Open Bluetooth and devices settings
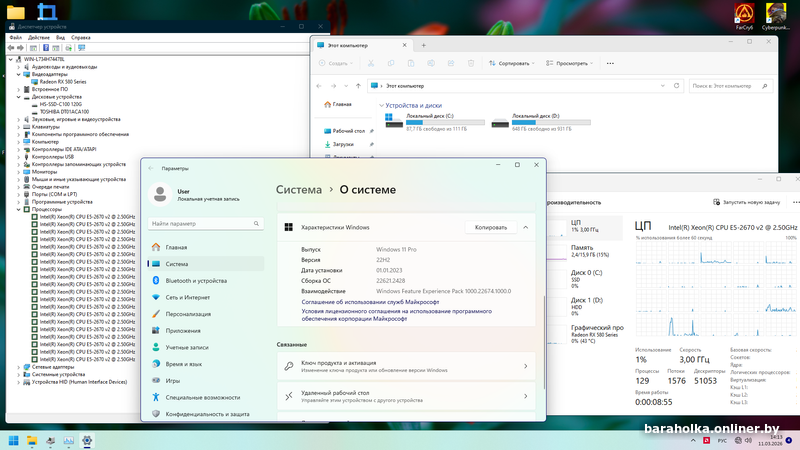 point(195,281)
